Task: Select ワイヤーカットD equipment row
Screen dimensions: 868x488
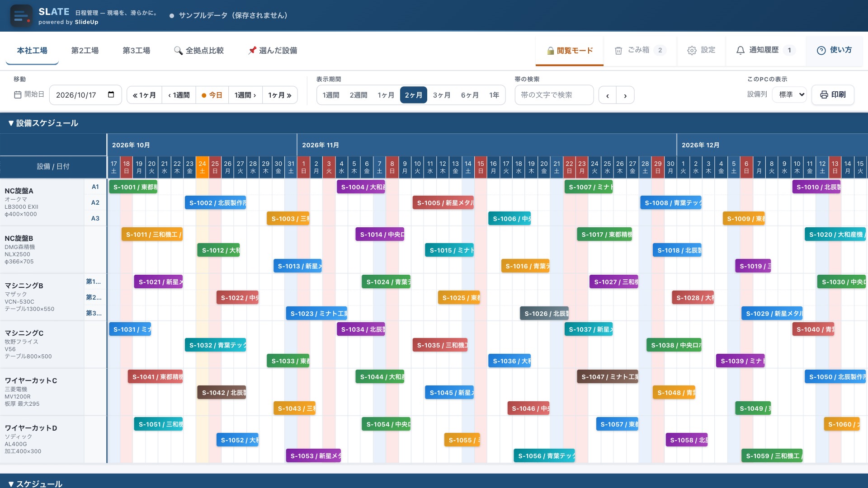Action: [x=42, y=440]
